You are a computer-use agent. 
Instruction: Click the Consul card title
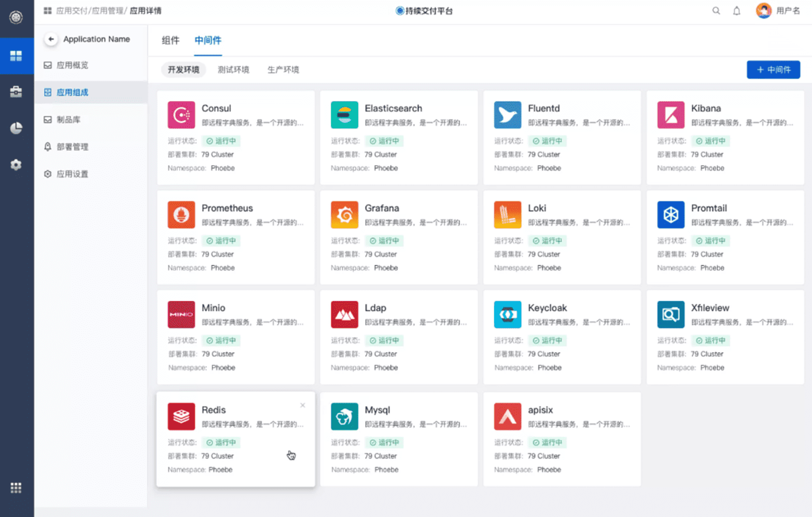pos(216,108)
